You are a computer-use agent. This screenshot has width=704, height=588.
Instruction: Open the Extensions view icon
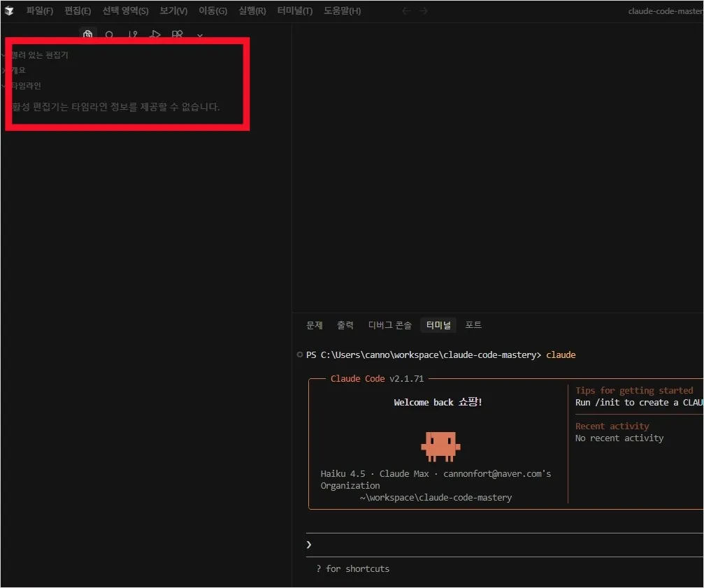[177, 34]
